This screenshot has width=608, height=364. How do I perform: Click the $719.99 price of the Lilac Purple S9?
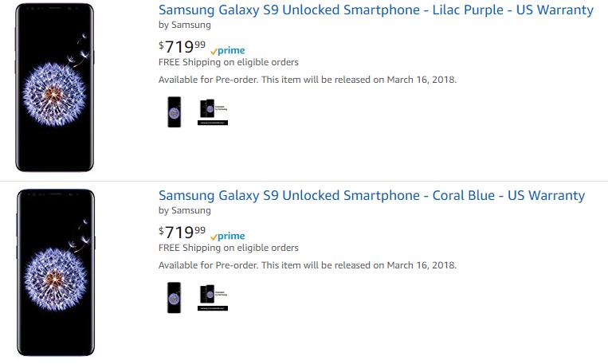point(182,46)
